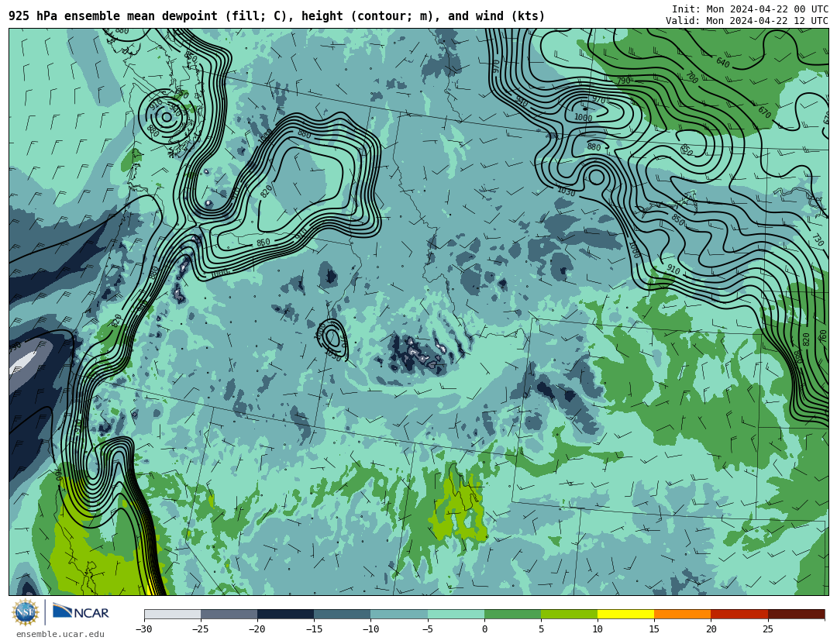The height and width of the screenshot is (644, 837).
Task: Click the -30 colorbar tick label
Action: [143, 629]
